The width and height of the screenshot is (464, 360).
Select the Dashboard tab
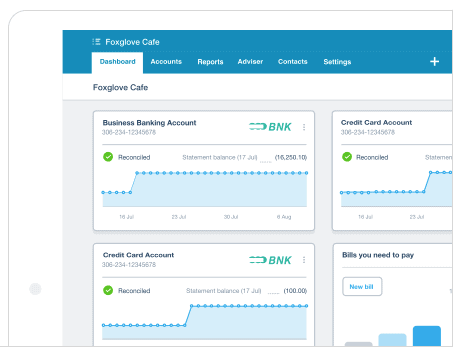117,62
